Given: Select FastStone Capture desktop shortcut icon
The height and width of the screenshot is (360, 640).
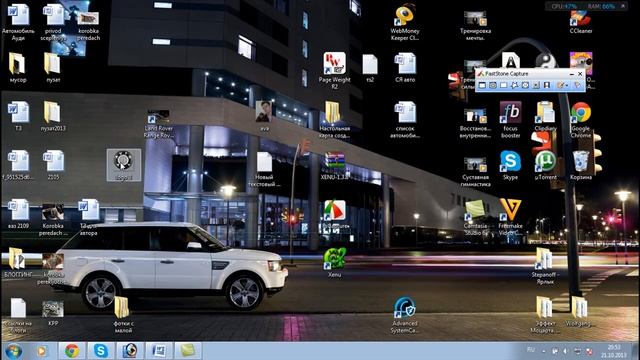Looking at the screenshot, I should pos(334,213).
